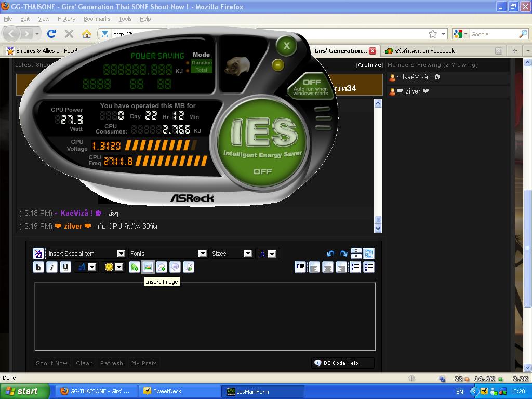
Task: Click the switch editor mode icon
Action: pyautogui.click(x=369, y=254)
